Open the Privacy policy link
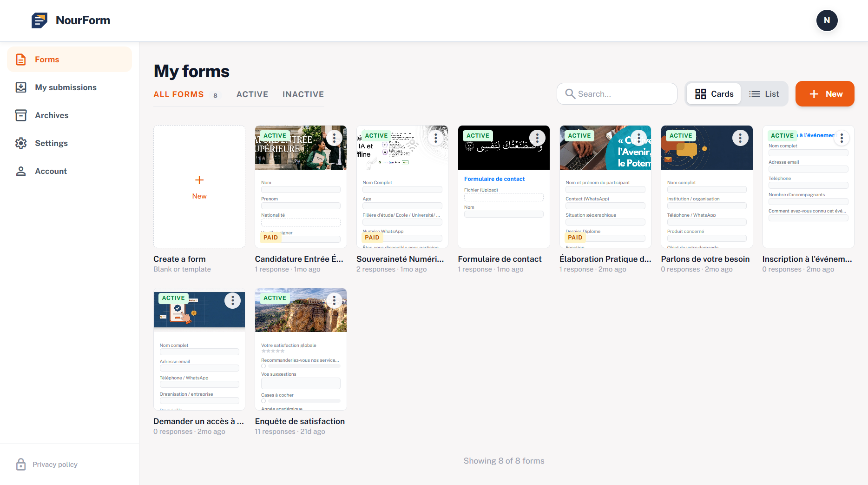 point(55,465)
